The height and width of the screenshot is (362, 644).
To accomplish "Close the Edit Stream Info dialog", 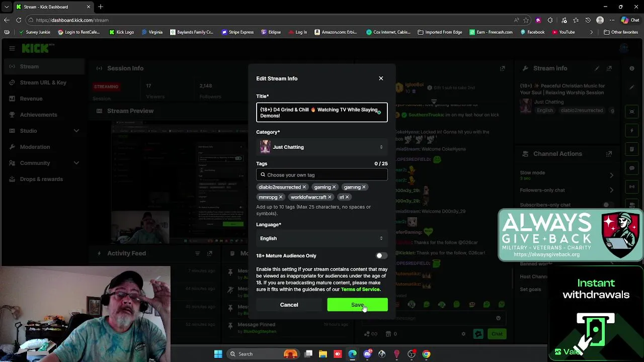I will 381,78.
